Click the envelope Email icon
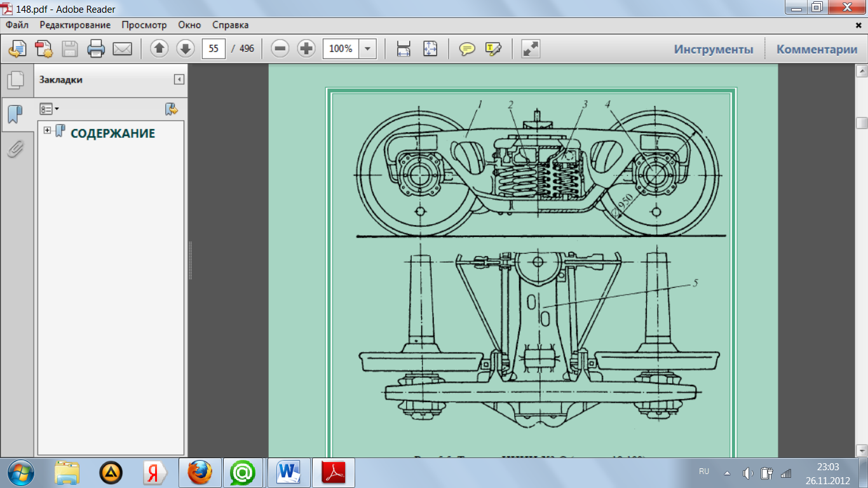Screen dimensions: 868x488 coord(122,49)
